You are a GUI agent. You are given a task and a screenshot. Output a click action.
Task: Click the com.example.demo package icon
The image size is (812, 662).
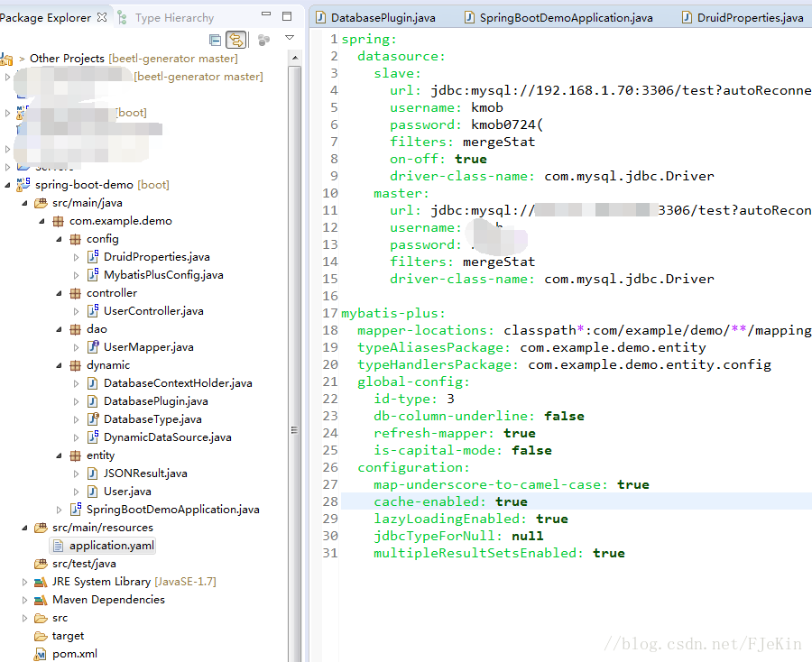tap(58, 221)
